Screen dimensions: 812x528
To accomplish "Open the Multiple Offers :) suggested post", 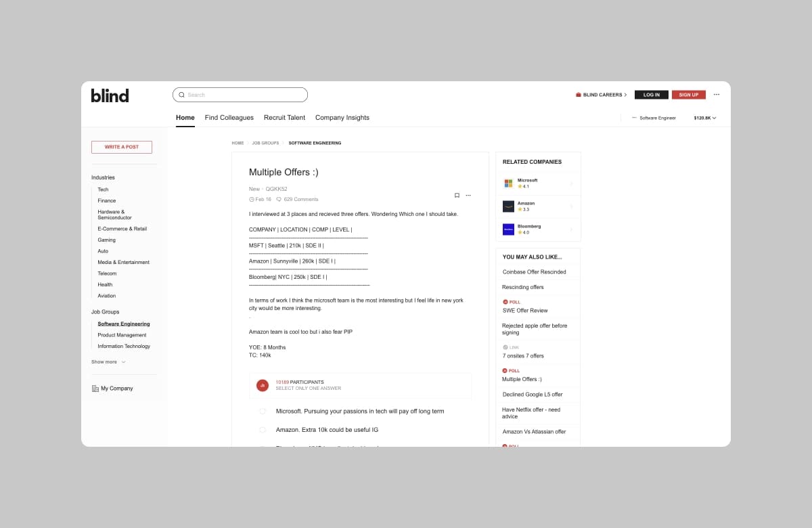I will click(522, 379).
